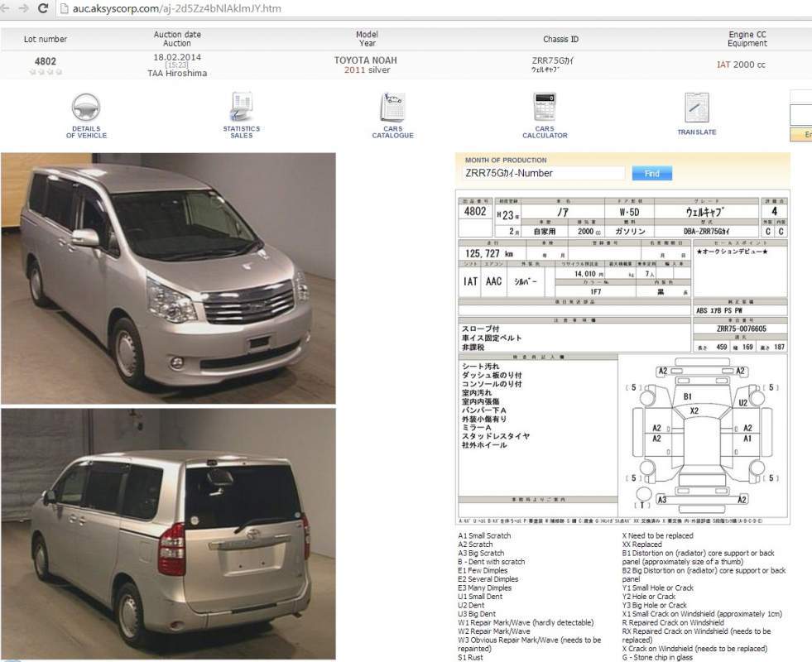Open Cars Calculator icon
Viewport: 812px width, 662px height.
(545, 107)
